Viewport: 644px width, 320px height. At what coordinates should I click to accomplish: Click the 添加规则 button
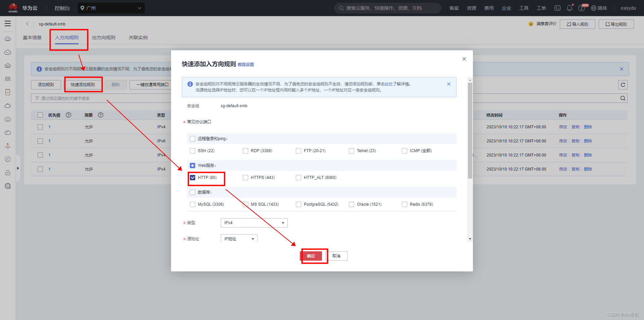pyautogui.click(x=46, y=85)
